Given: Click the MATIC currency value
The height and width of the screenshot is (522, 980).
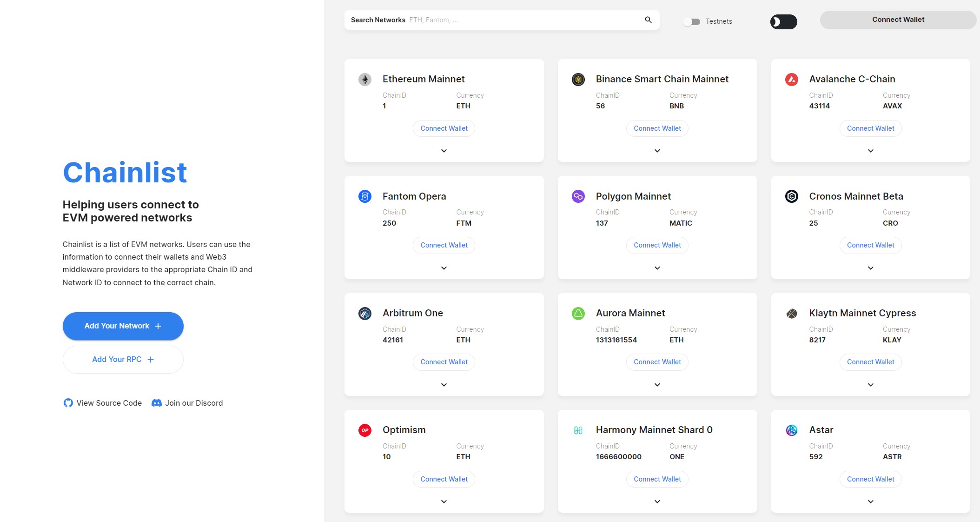Looking at the screenshot, I should [681, 223].
